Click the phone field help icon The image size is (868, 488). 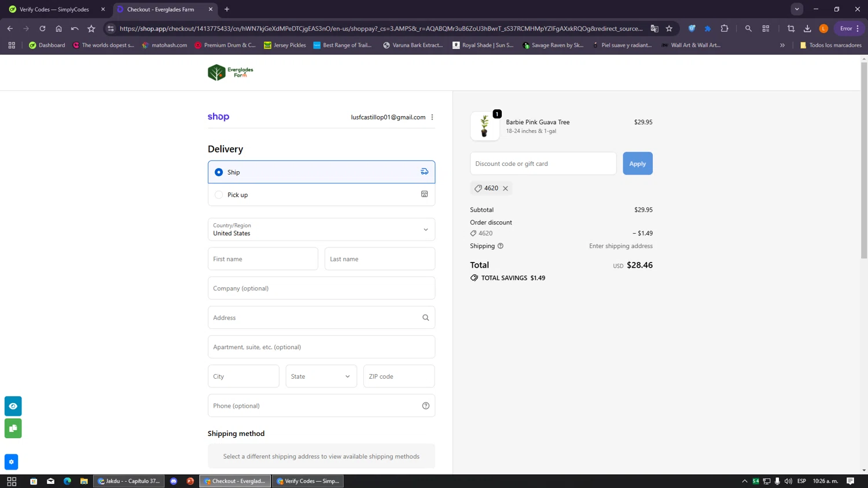[x=425, y=406]
